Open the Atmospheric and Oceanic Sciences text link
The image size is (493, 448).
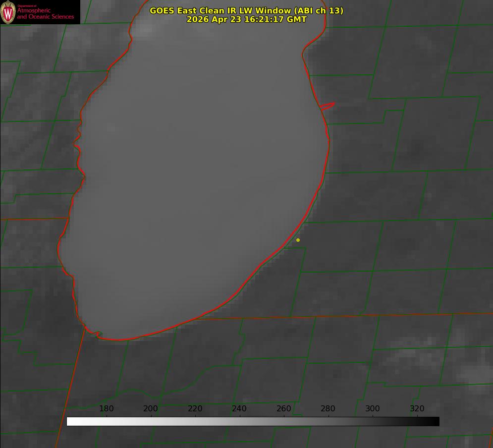tap(45, 13)
